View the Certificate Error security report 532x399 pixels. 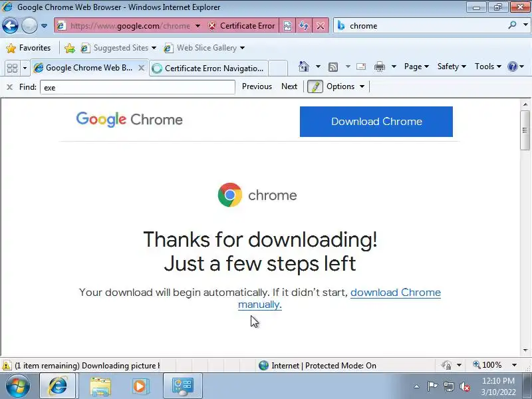click(241, 26)
